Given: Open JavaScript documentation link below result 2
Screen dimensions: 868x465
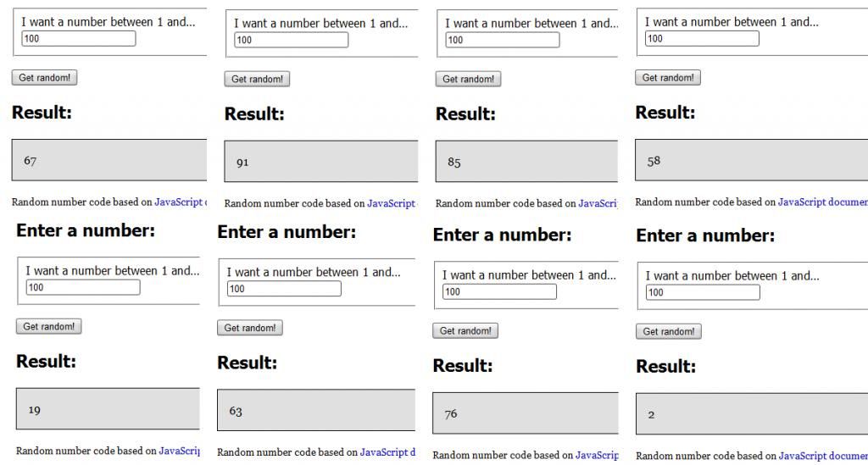Looking at the screenshot, I should tap(822, 457).
